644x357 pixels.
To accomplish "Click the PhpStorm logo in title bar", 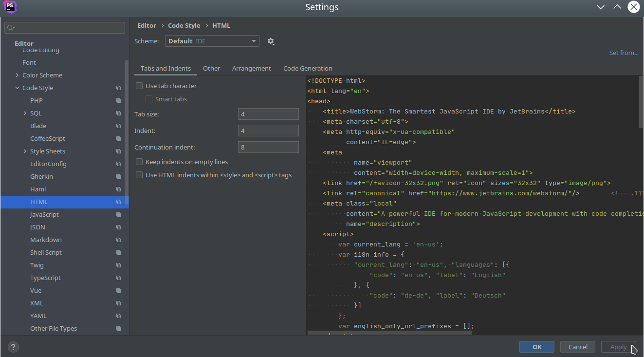I will (10, 7).
